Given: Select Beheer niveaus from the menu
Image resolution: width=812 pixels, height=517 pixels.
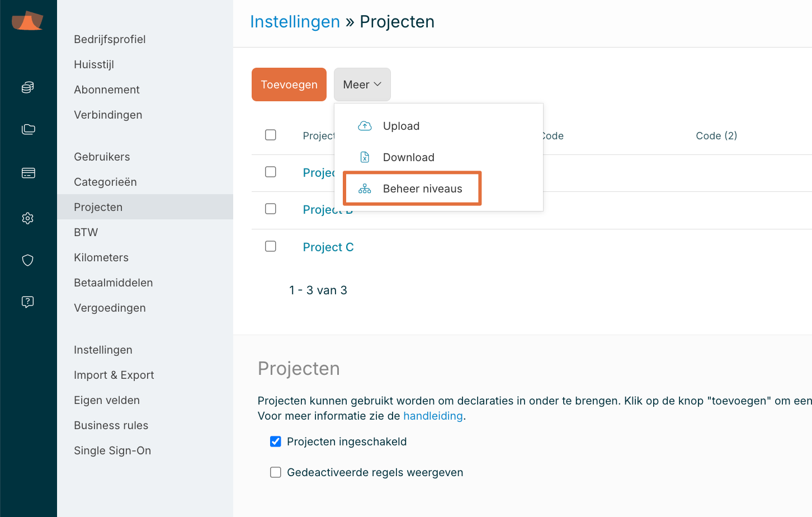Looking at the screenshot, I should pyautogui.click(x=422, y=189).
